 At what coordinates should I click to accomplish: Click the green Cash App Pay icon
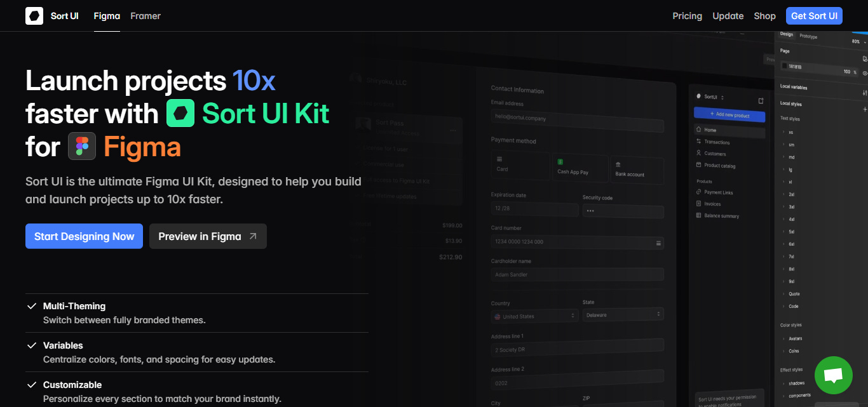(560, 163)
